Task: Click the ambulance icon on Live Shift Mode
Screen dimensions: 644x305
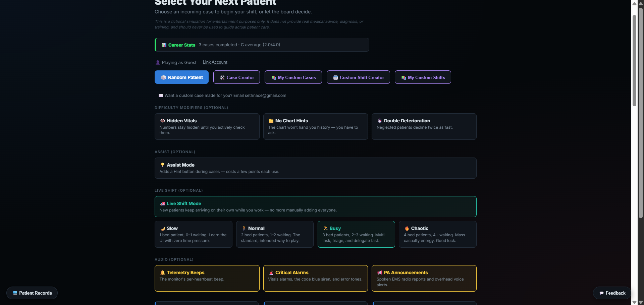Action: click(x=162, y=203)
